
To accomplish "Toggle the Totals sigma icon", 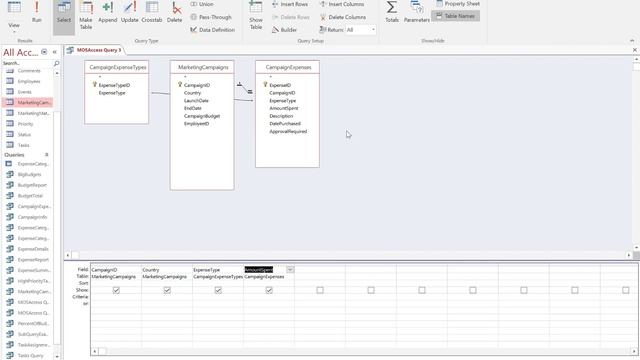I will [x=392, y=12].
